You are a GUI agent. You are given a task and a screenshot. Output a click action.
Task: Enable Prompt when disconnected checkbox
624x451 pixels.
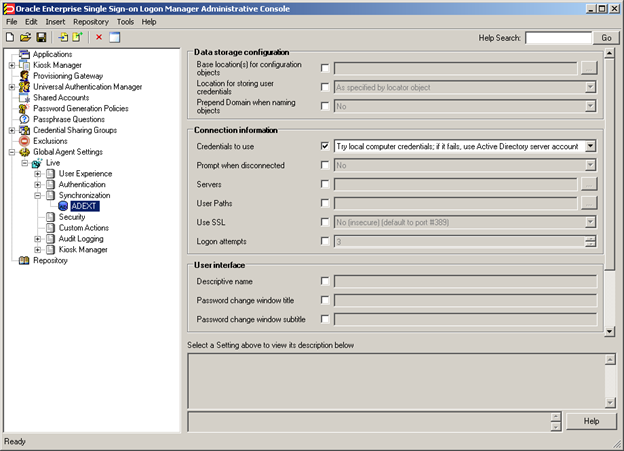coord(325,165)
